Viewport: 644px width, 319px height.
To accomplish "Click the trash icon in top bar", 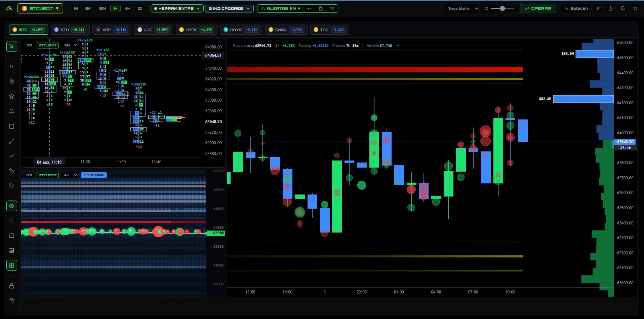I will 599,8.
